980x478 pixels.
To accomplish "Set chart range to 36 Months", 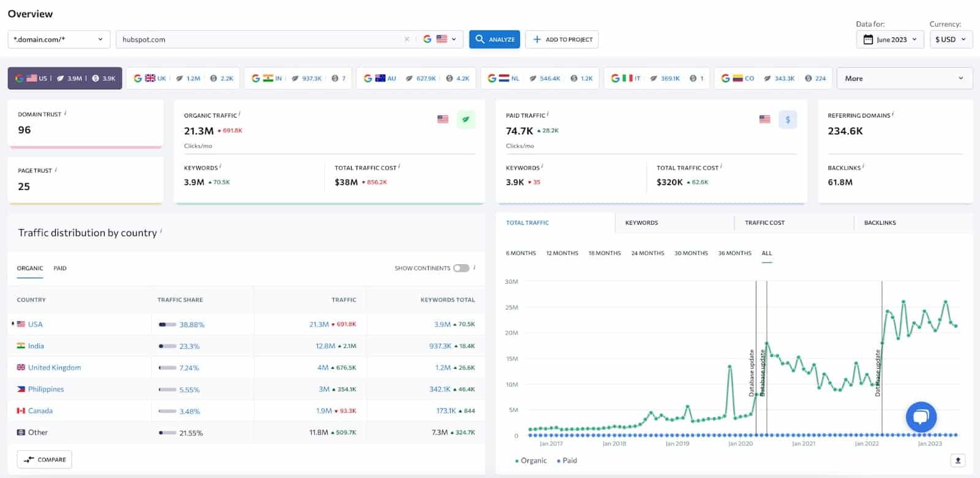I will [x=735, y=253].
